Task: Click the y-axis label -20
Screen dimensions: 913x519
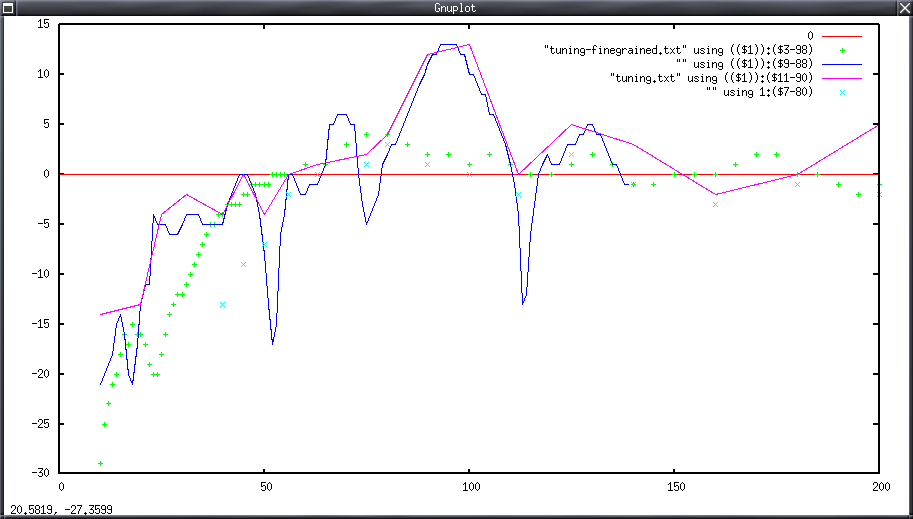Action: click(x=41, y=374)
